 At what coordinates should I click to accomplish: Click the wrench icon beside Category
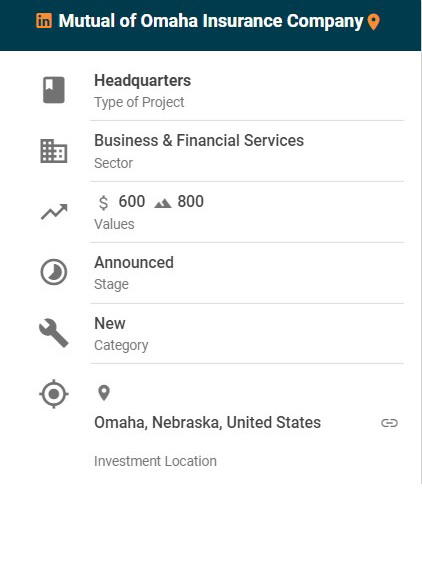click(54, 333)
